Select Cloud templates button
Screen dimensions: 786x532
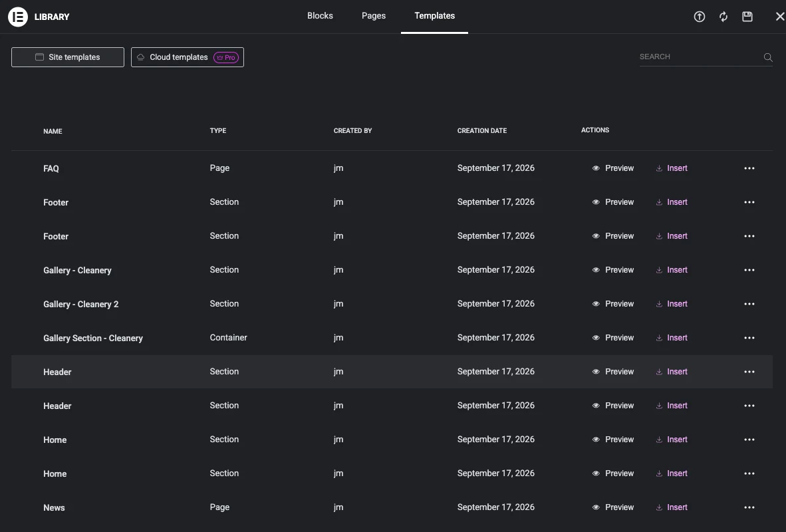(188, 57)
